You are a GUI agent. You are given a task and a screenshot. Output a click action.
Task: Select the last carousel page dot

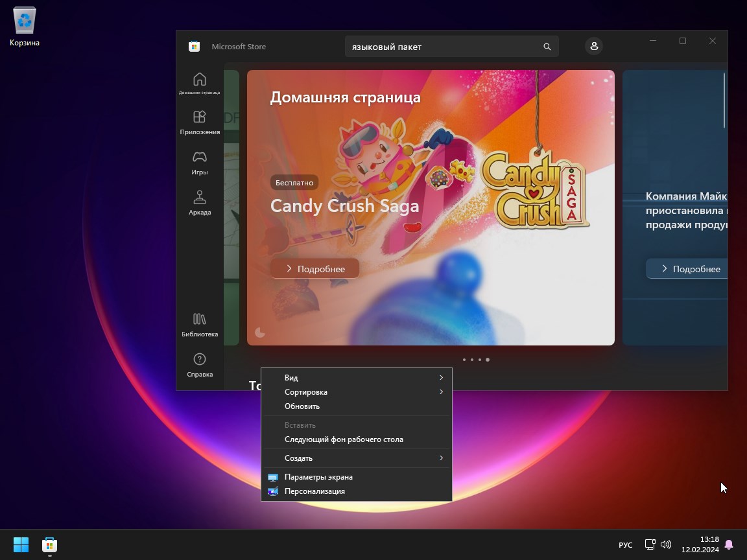point(488,360)
